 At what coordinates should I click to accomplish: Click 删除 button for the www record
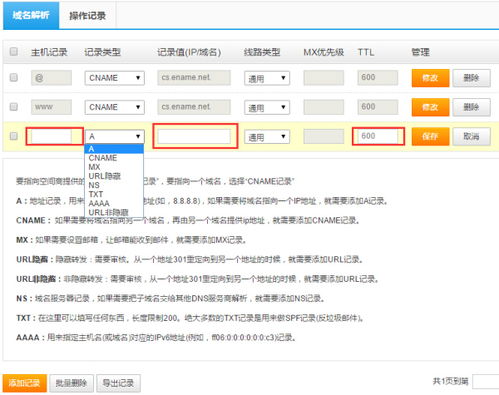click(471, 107)
